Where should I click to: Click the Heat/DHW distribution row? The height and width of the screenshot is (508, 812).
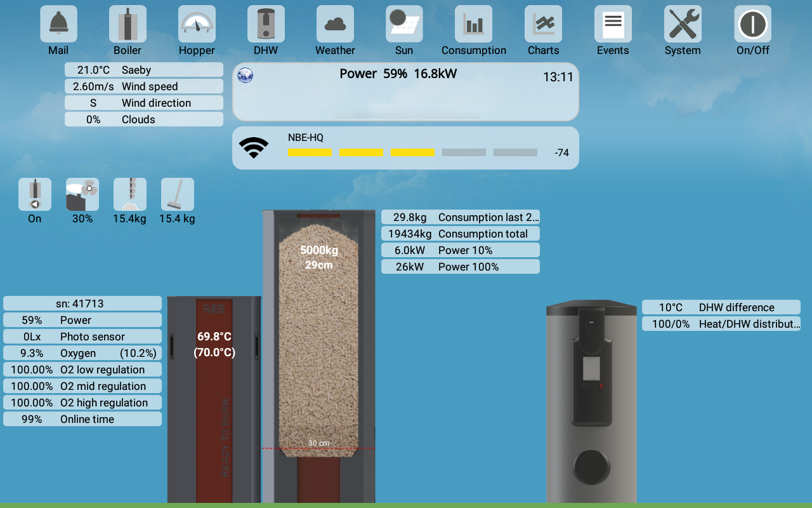[721, 324]
